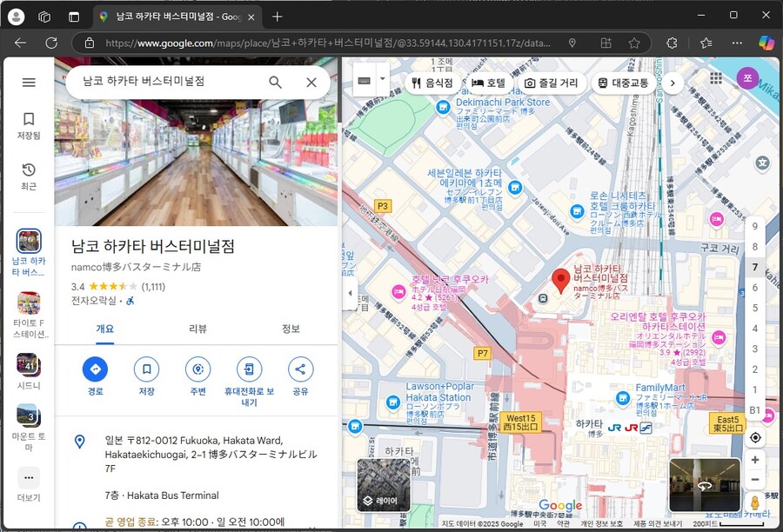
Task: Switch to the About (정보) tab
Action: click(291, 329)
